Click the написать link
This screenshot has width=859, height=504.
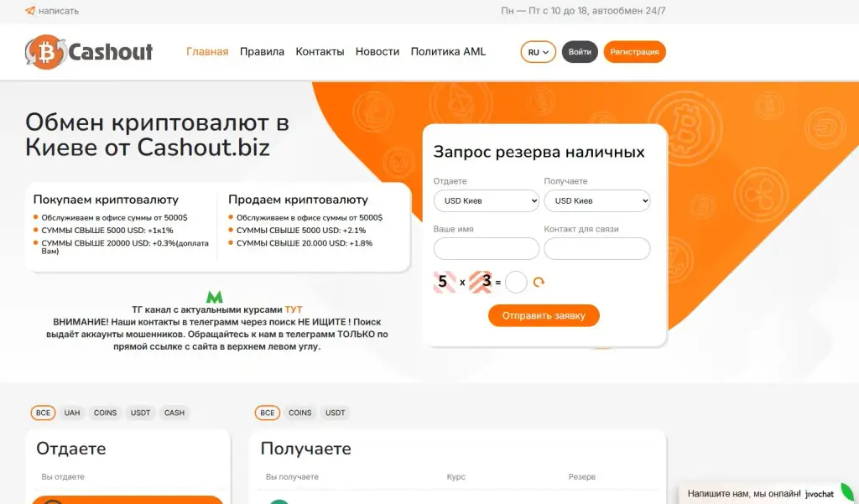(59, 10)
